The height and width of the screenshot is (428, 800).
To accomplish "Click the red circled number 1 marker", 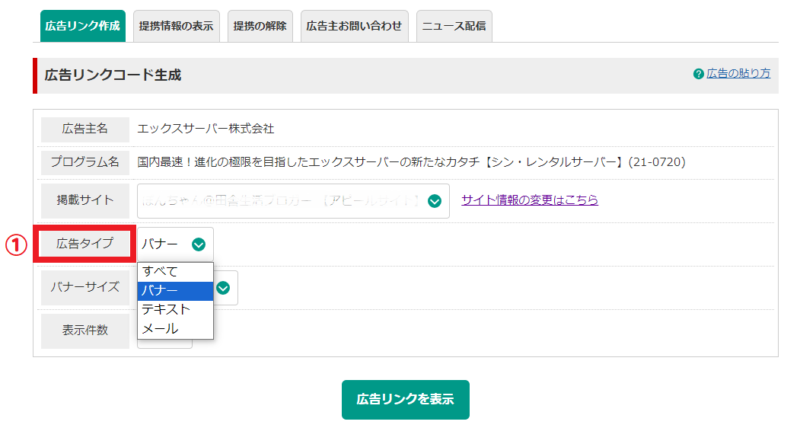I will click(x=15, y=244).
